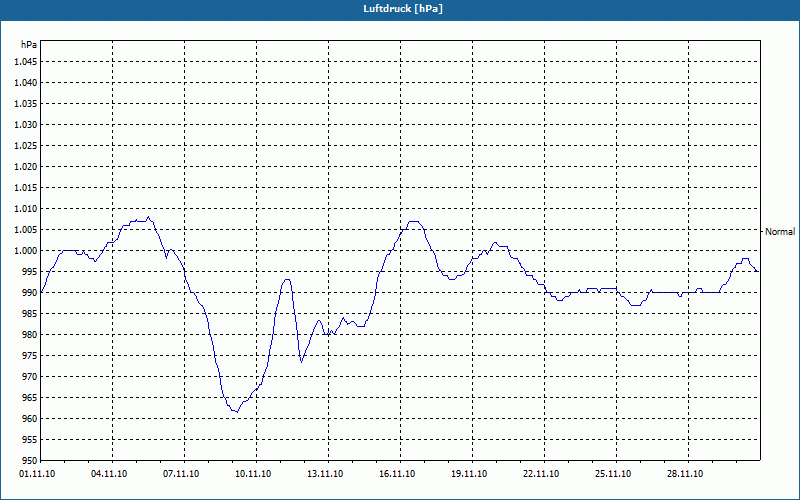The height and width of the screenshot is (500, 800).
Task: Click the 970 axis label
Action: coord(31,377)
